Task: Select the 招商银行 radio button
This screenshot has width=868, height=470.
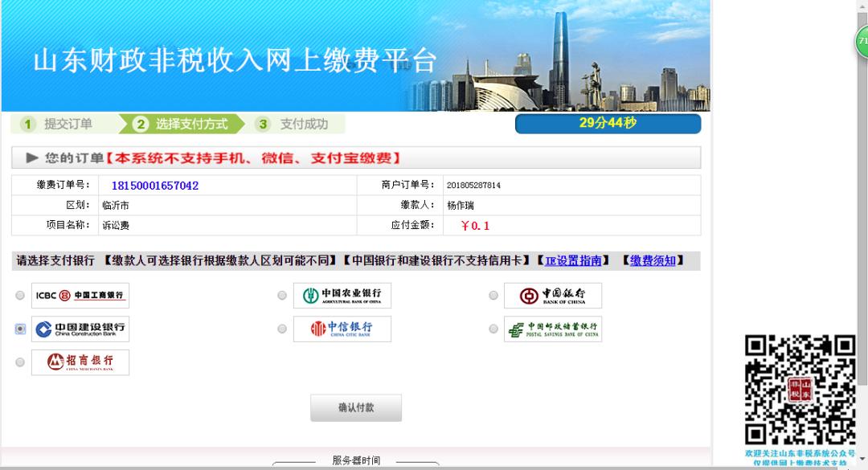Action: click(20, 362)
